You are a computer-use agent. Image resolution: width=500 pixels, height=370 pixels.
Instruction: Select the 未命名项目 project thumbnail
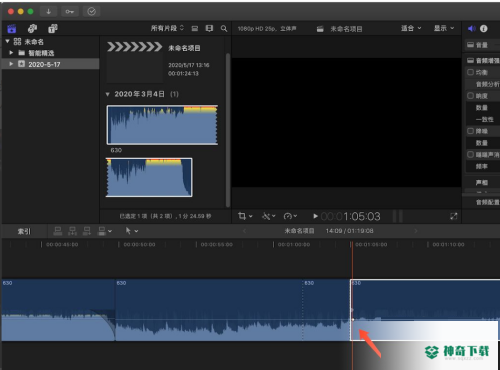[134, 62]
